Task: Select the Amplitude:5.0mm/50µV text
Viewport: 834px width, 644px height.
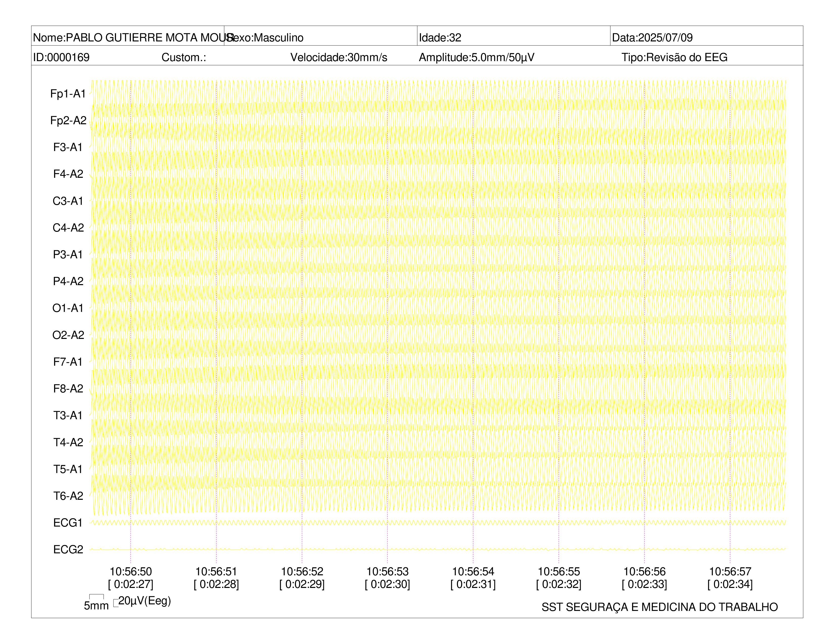Action: 476,57
